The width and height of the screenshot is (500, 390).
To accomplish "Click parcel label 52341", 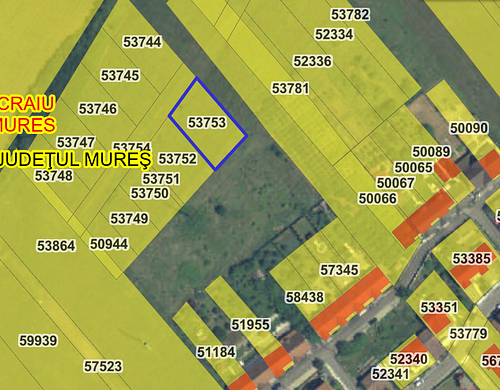I will point(390,374).
